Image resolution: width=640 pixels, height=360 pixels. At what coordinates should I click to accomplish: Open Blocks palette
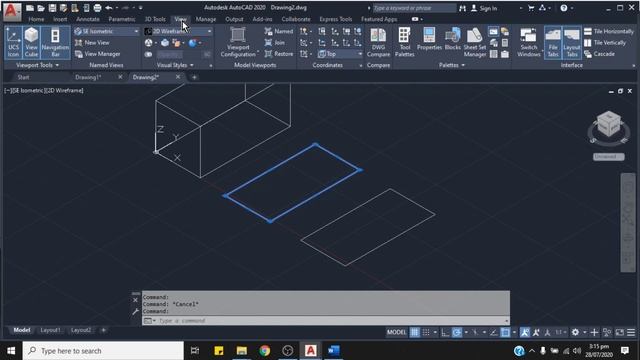tap(453, 40)
